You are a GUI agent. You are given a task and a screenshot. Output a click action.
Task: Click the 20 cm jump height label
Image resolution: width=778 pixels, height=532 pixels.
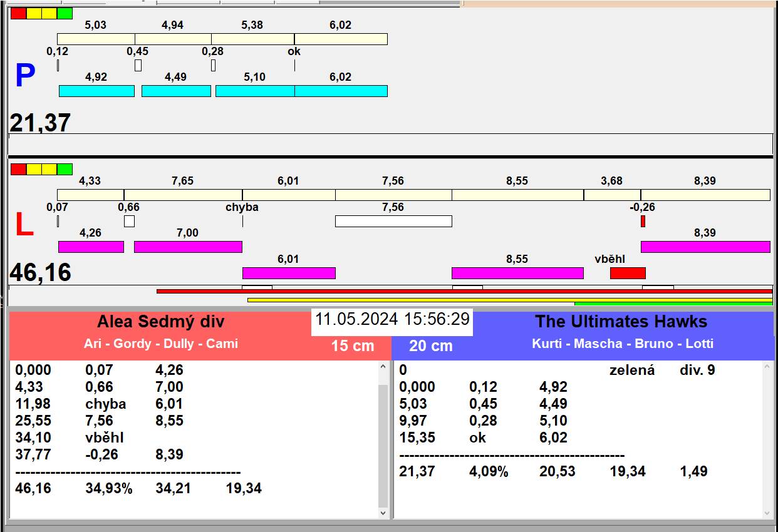tap(431, 346)
